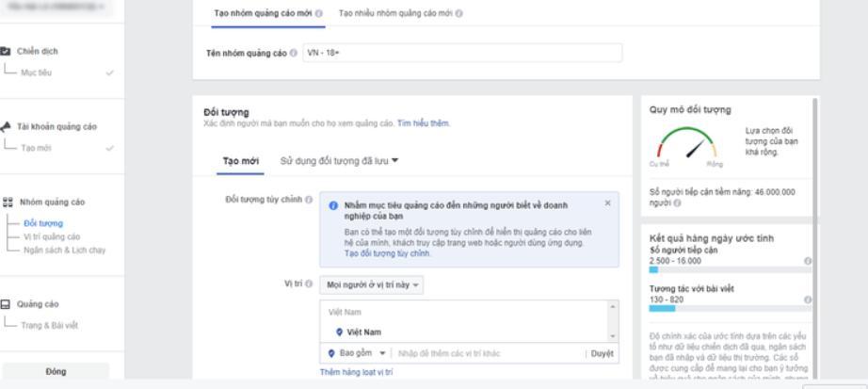Select Vị trí quảng cáo in sidebar
Image resolution: width=868 pixels, height=389 pixels.
tap(52, 236)
